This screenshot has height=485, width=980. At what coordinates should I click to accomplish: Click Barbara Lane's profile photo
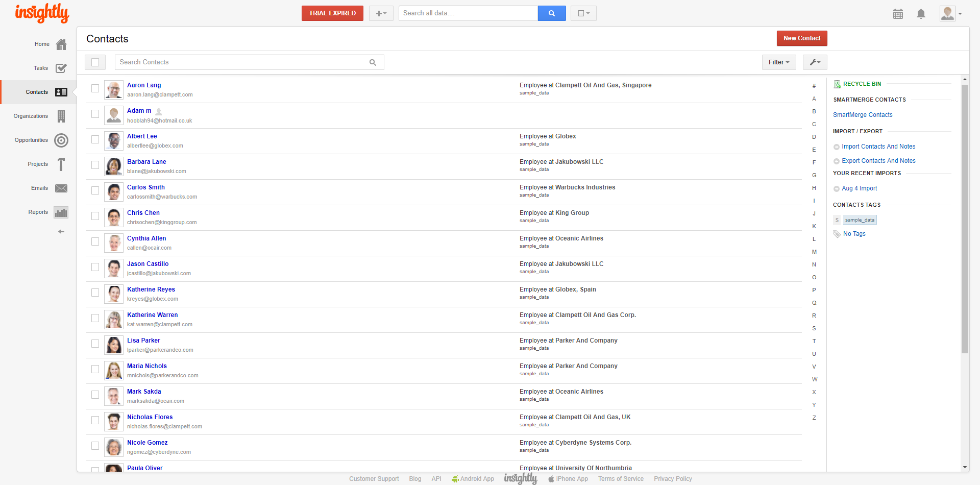[x=114, y=166]
